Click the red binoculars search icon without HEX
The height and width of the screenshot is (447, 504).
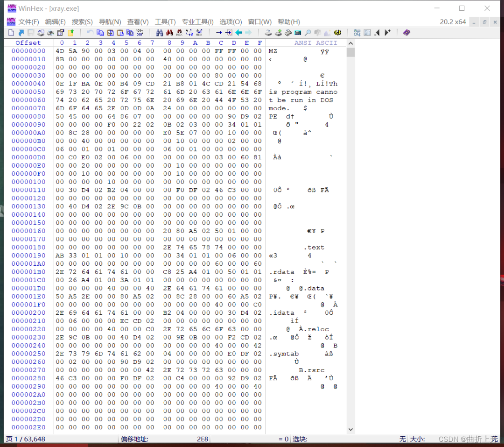[x=169, y=33]
